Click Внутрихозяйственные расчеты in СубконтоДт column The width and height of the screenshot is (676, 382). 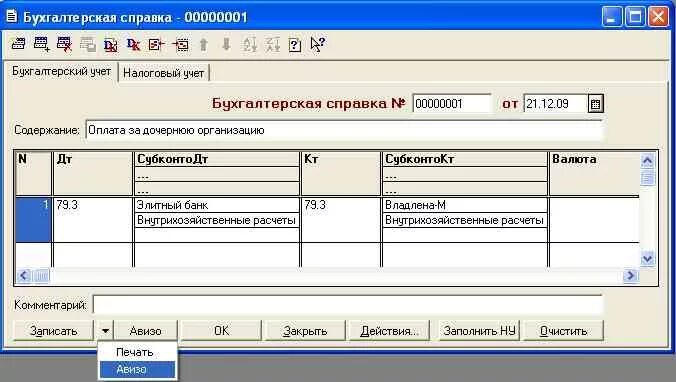pos(216,220)
